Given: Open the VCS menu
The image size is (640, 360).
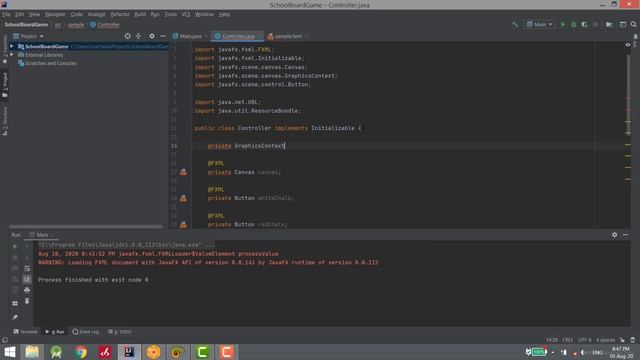Looking at the screenshot, I should pos(186,14).
